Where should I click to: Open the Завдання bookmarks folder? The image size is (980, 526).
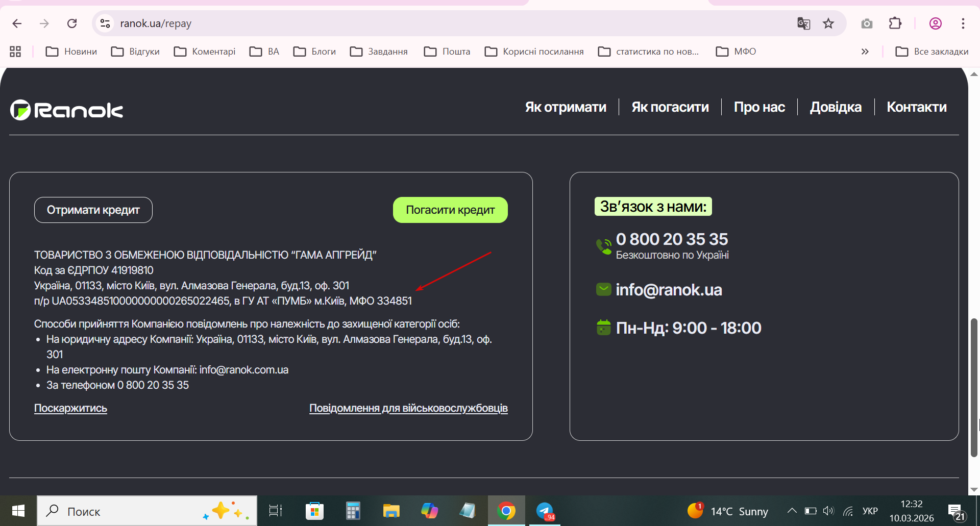(379, 52)
